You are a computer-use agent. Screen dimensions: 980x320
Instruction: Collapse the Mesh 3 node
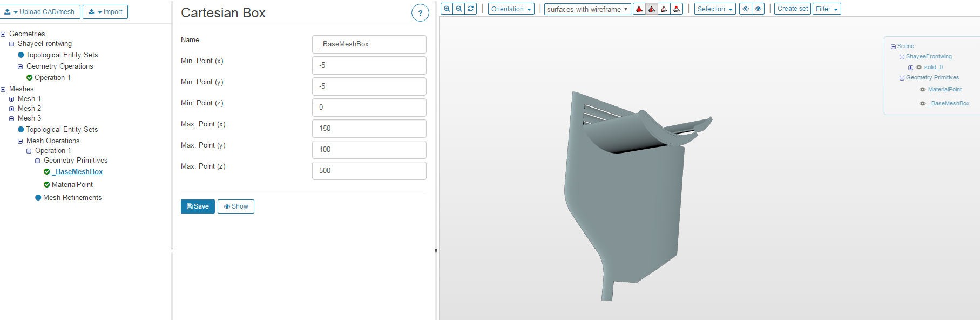point(12,118)
